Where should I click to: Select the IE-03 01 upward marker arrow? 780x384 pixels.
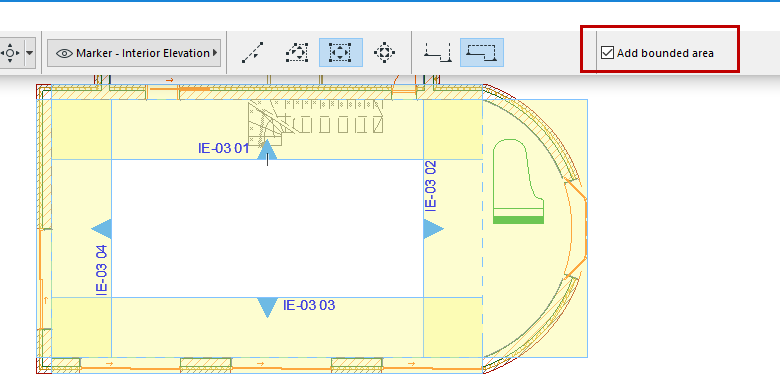(267, 150)
